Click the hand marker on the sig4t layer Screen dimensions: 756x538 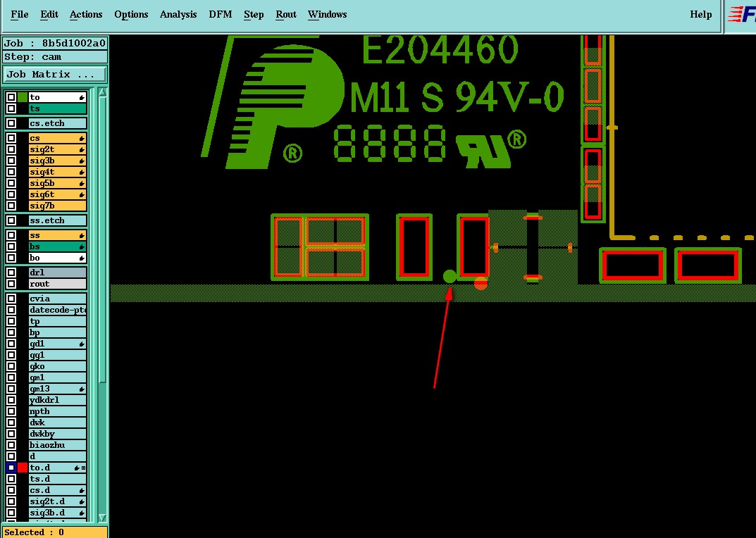pyautogui.click(x=82, y=172)
